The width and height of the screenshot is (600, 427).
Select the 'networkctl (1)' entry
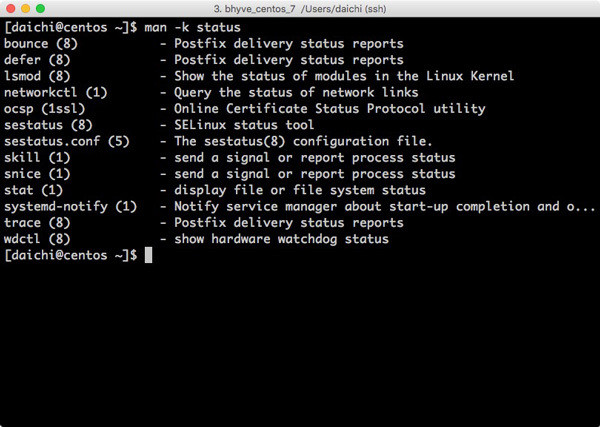click(55, 92)
